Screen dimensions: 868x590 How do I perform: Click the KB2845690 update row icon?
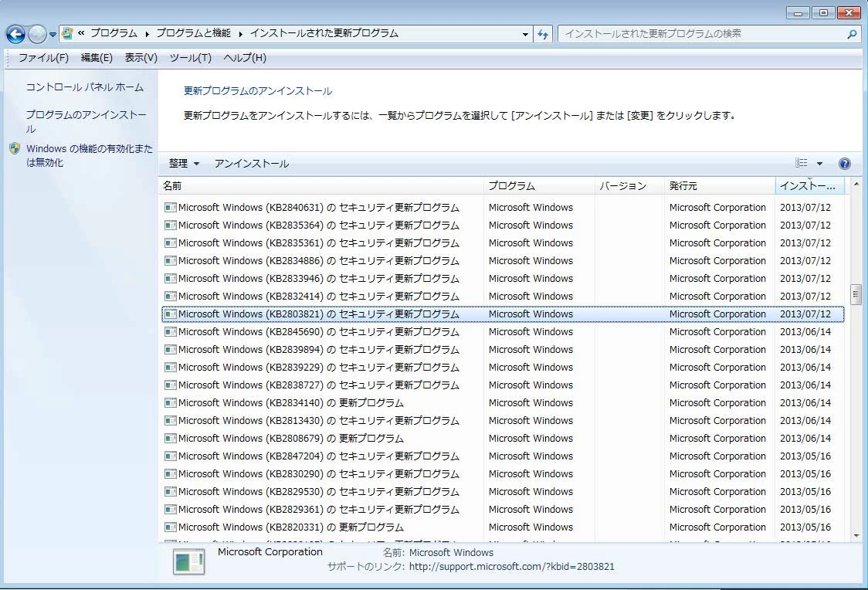point(171,331)
